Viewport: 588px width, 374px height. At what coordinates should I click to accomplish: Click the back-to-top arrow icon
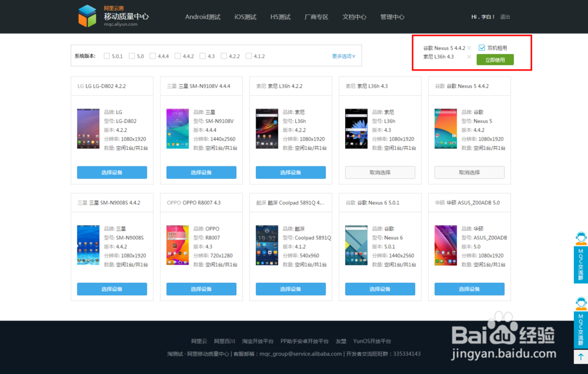(x=581, y=357)
